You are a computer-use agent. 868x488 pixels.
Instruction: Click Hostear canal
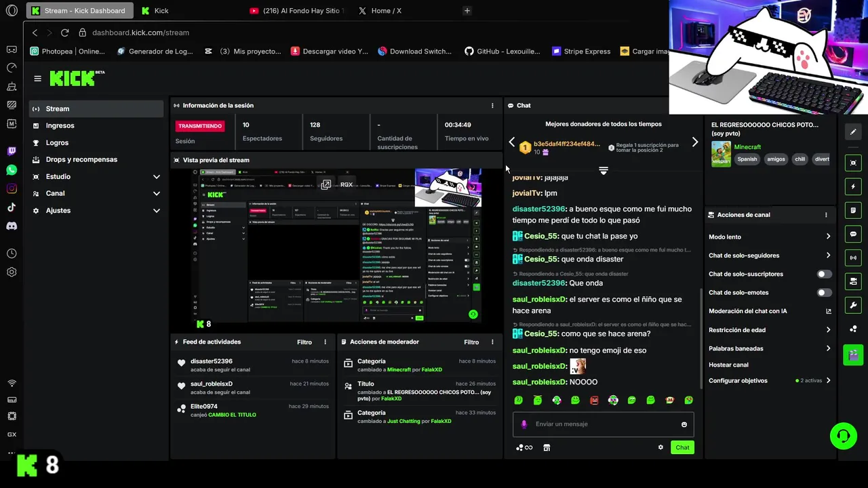728,365
